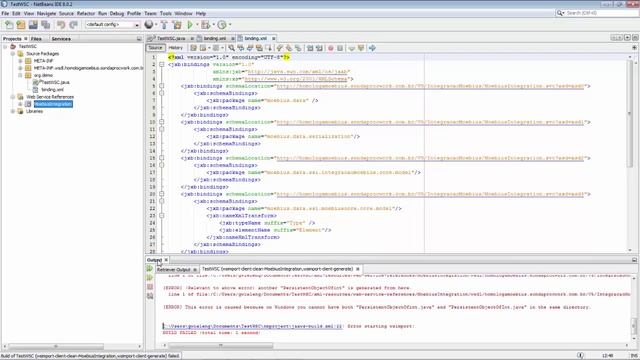Click Find Next Occurrence editor icon

250,48
